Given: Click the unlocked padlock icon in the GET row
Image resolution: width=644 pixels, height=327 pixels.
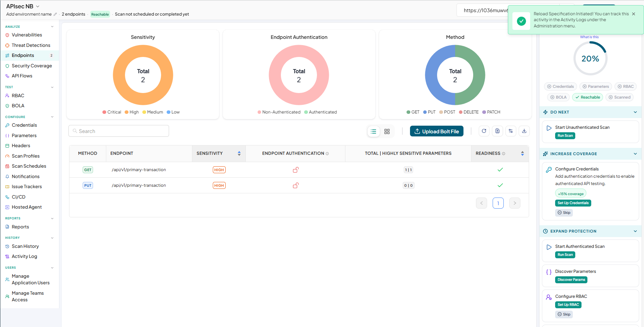Looking at the screenshot, I should tap(296, 170).
